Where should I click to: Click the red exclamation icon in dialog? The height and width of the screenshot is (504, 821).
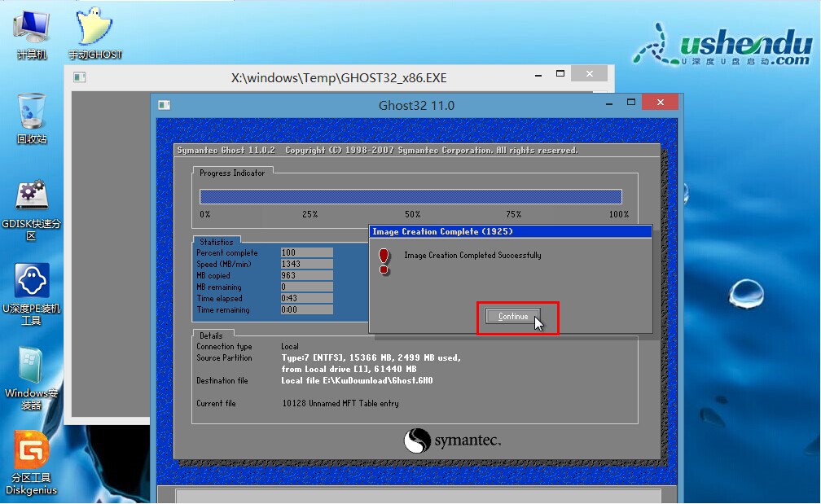(384, 261)
